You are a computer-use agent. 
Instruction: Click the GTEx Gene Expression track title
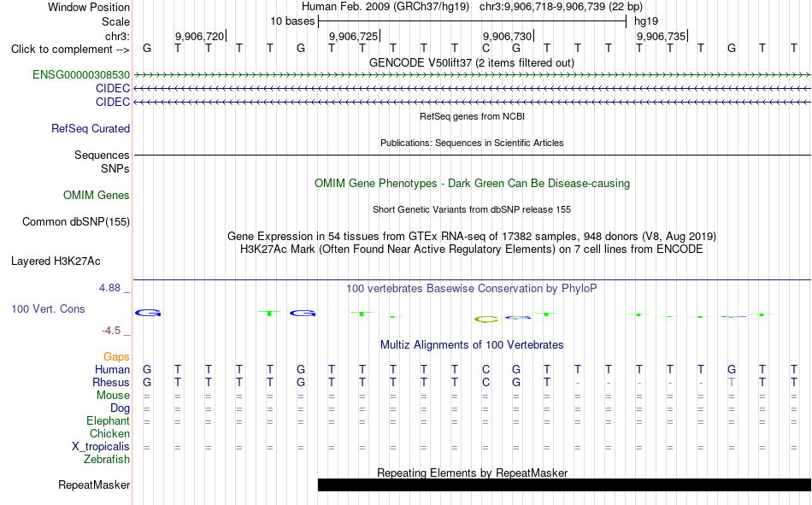472,236
